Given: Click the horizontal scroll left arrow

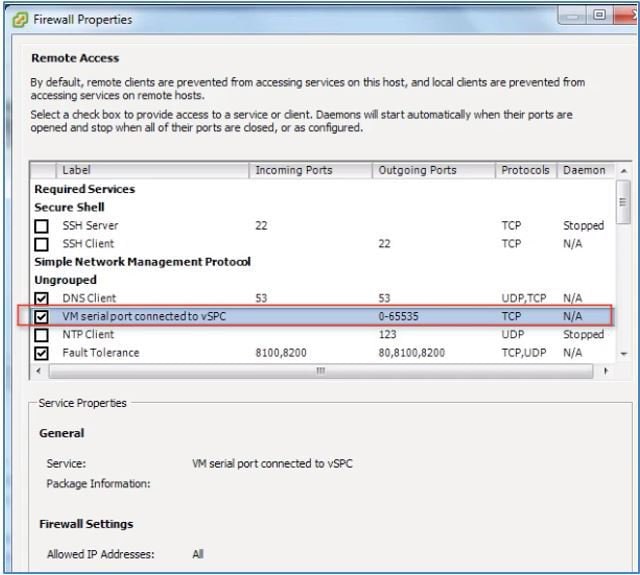Looking at the screenshot, I should [38, 371].
